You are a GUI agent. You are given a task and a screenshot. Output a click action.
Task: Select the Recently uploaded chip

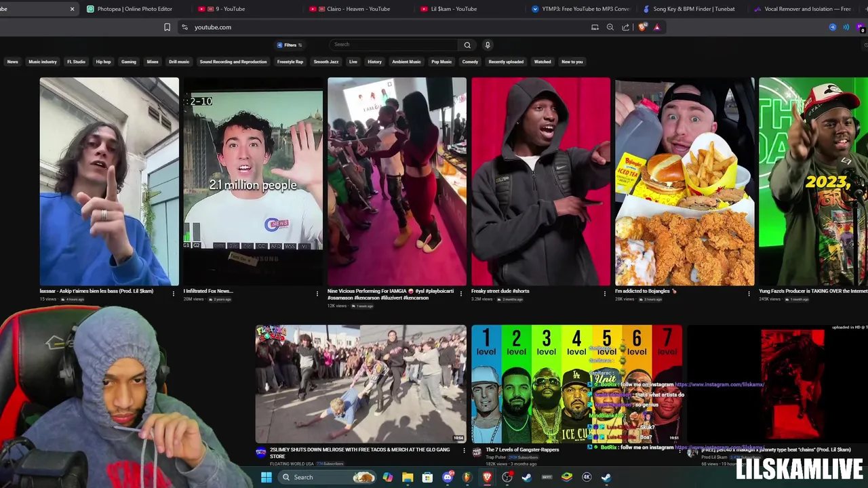[x=506, y=62]
